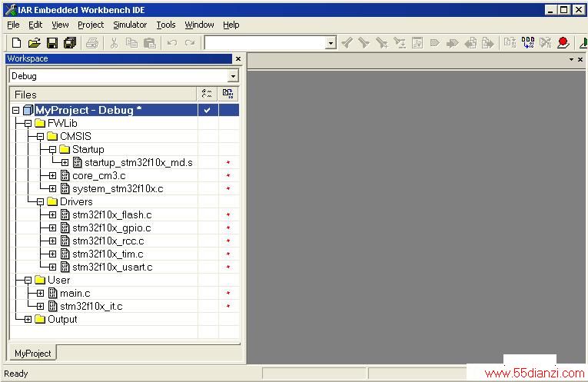Click the Open file folder icon
This screenshot has height=382, width=588.
34,43
